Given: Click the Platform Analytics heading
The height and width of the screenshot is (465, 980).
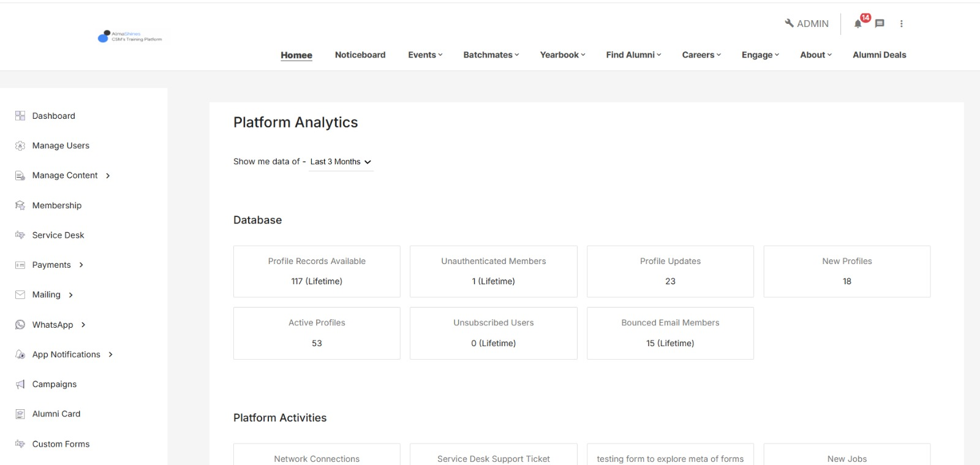Looking at the screenshot, I should tap(295, 123).
